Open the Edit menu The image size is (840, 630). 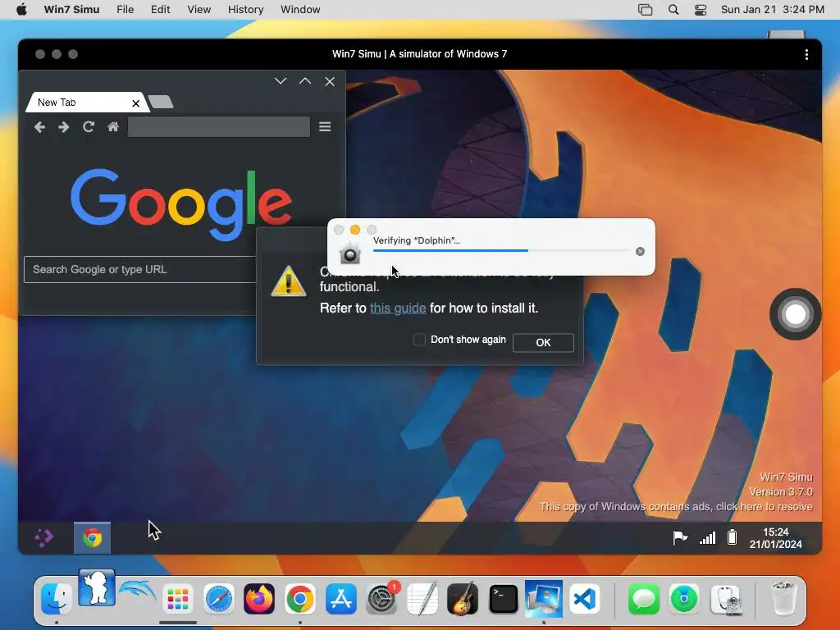point(160,10)
